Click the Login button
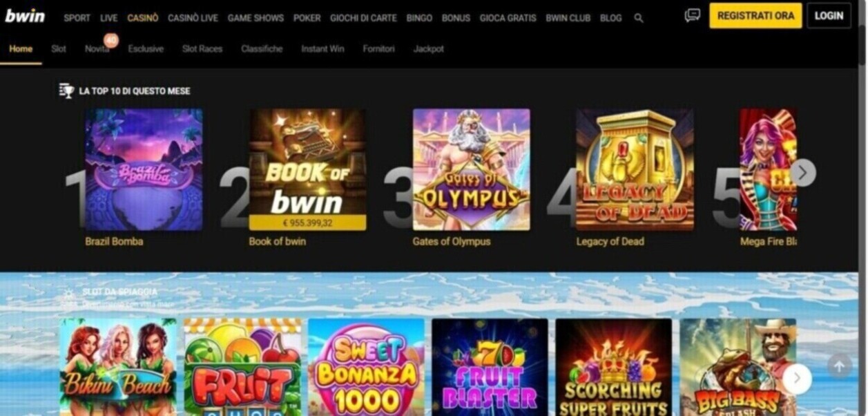The width and height of the screenshot is (868, 416). [829, 15]
